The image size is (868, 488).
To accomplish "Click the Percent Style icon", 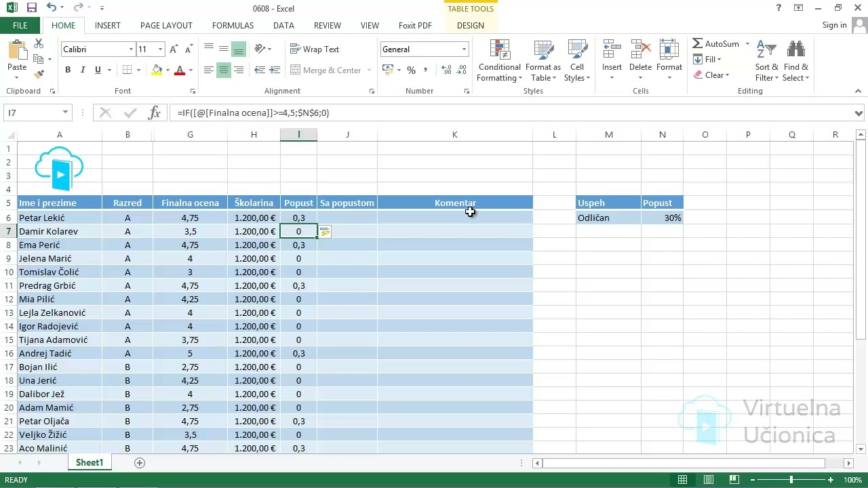I will (411, 70).
